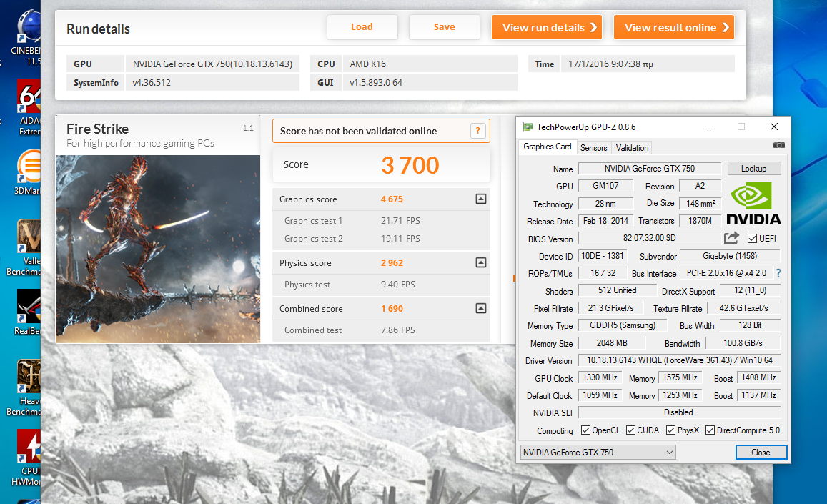Click the Boost 1408 MHz value
827x504 pixels.
tap(758, 377)
